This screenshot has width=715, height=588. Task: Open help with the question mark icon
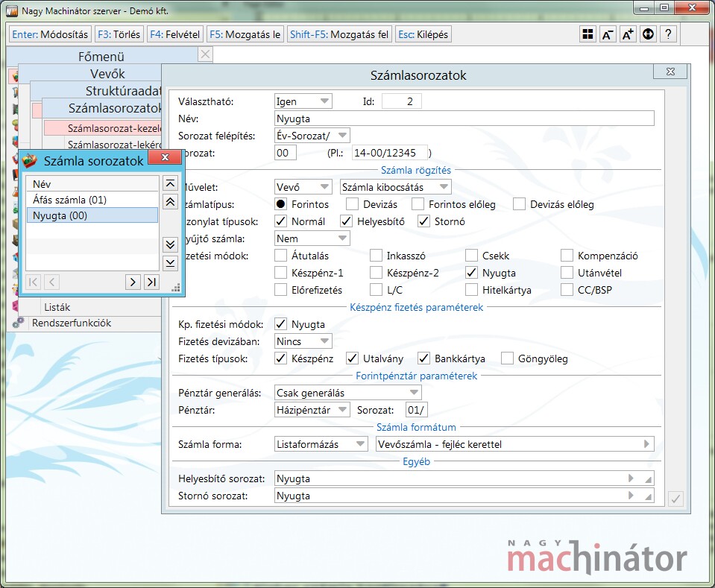[668, 34]
